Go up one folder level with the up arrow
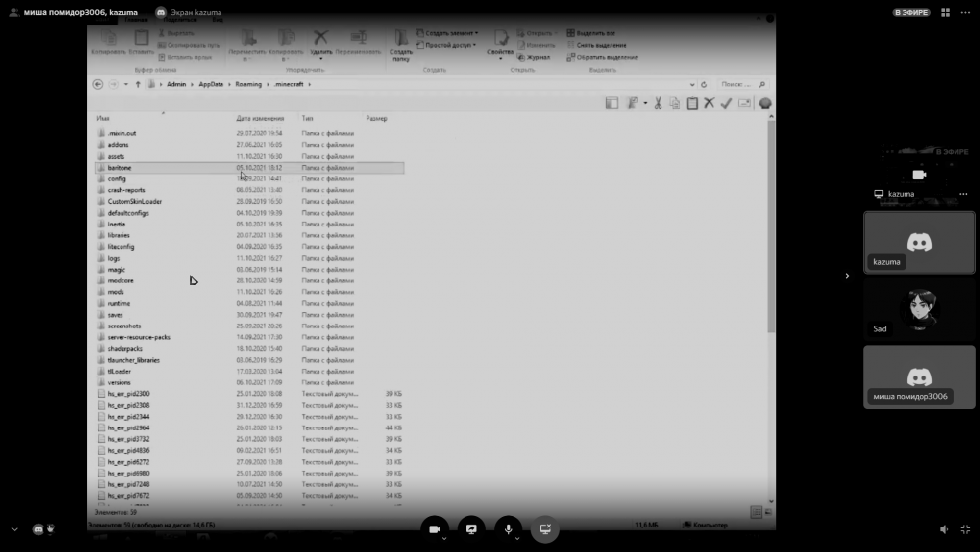Screen dimensions: 980x552 coord(138,84)
